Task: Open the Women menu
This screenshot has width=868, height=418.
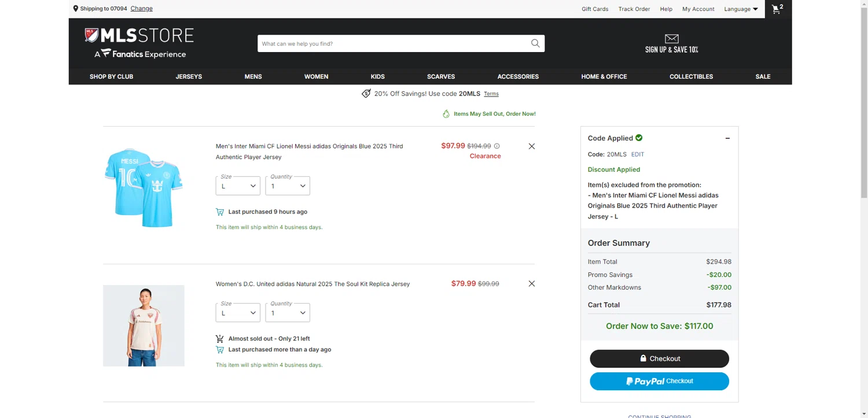Action: tap(316, 76)
